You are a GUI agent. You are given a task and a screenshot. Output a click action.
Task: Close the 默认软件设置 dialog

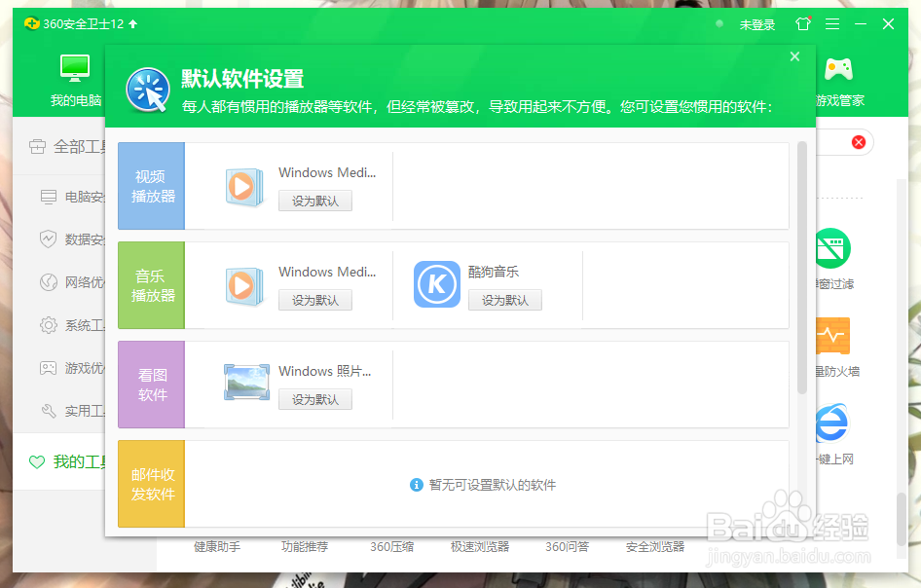click(794, 56)
